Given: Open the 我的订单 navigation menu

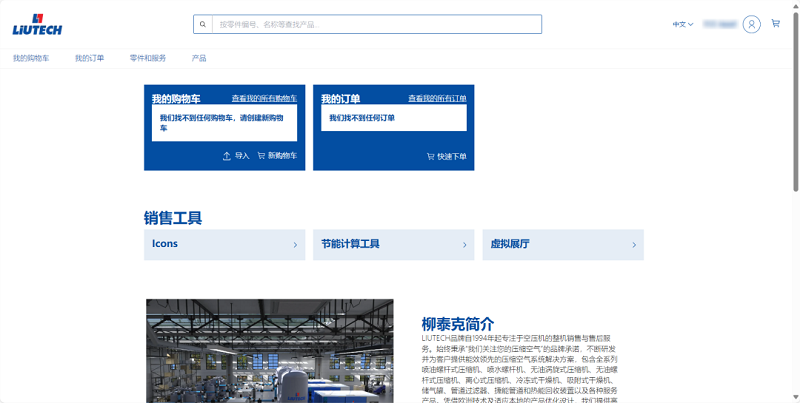Looking at the screenshot, I should 89,58.
